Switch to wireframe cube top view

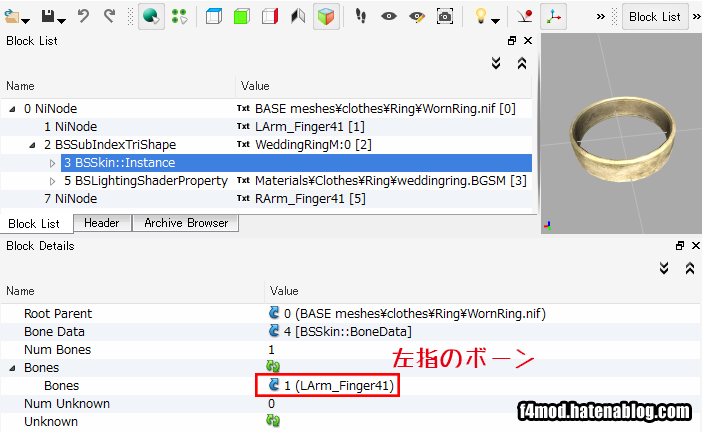pos(214,17)
